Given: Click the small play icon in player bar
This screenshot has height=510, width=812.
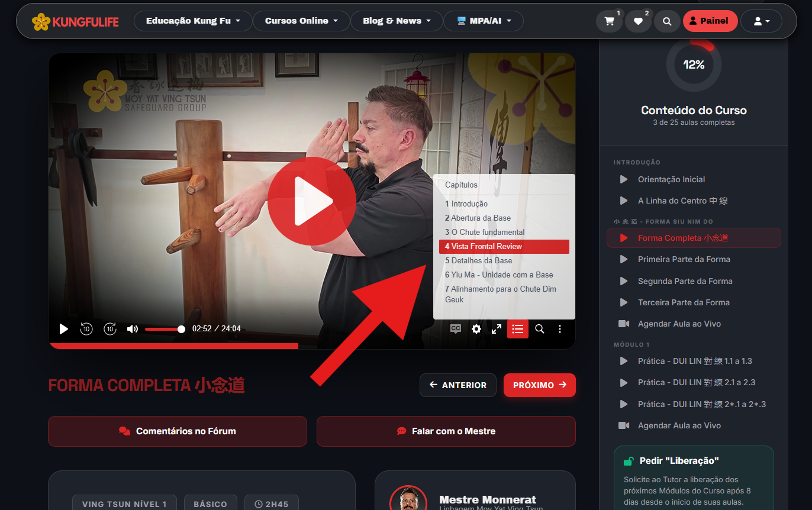Looking at the screenshot, I should coord(64,329).
